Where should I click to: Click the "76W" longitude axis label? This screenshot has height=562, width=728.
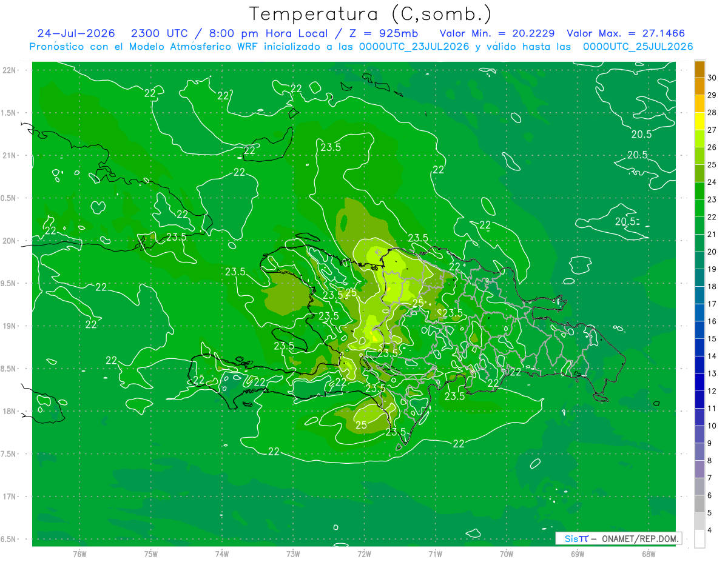click(79, 554)
